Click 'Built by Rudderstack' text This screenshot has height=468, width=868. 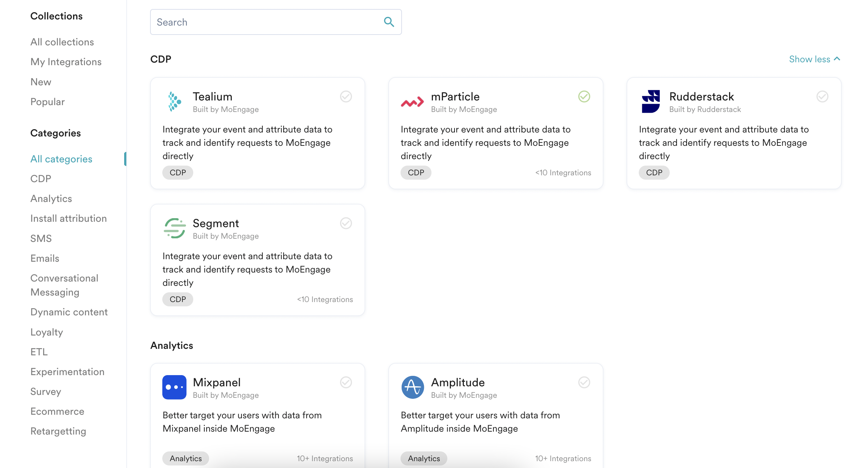705,109
